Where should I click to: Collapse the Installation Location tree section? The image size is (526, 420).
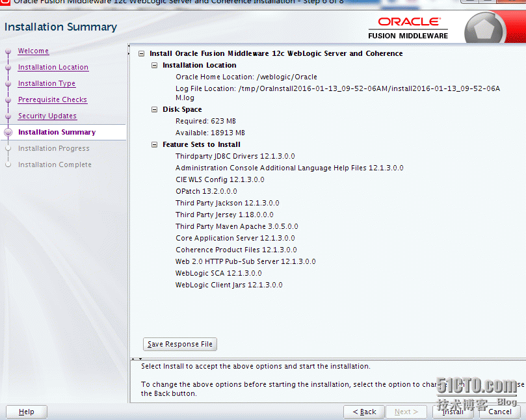(x=154, y=66)
